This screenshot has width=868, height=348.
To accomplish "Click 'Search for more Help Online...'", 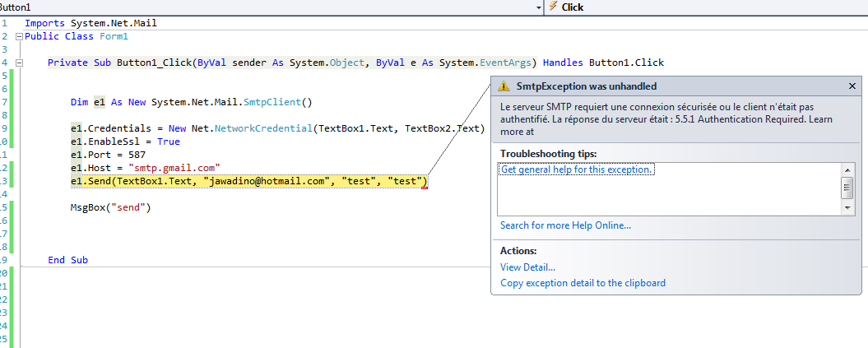I will (565, 225).
